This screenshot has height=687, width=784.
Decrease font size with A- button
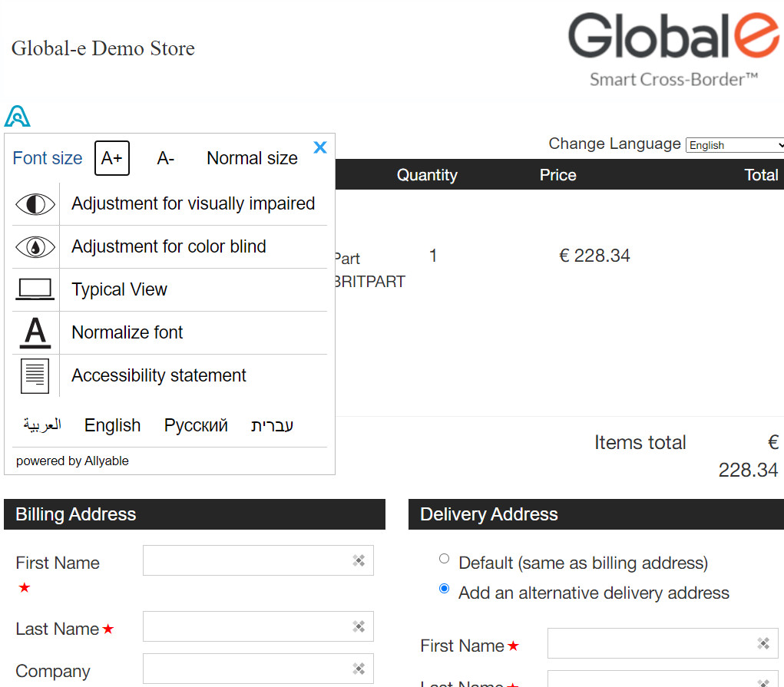coord(166,159)
